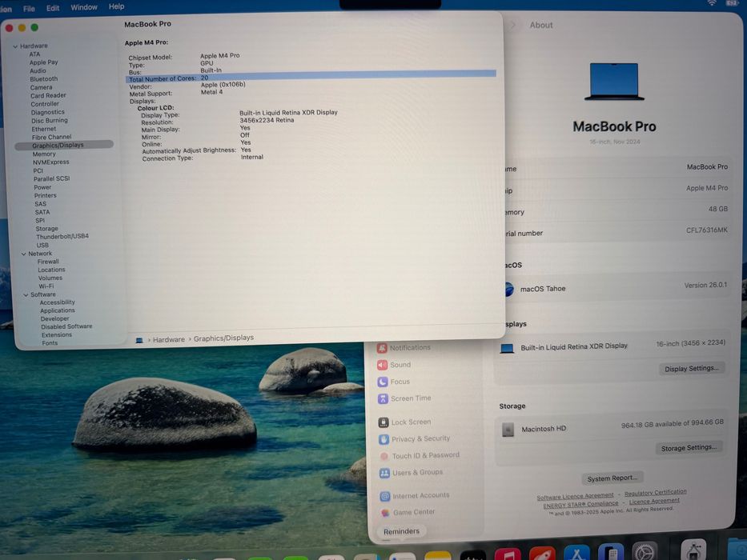Open the Help menu
The image size is (747, 560).
(x=116, y=6)
